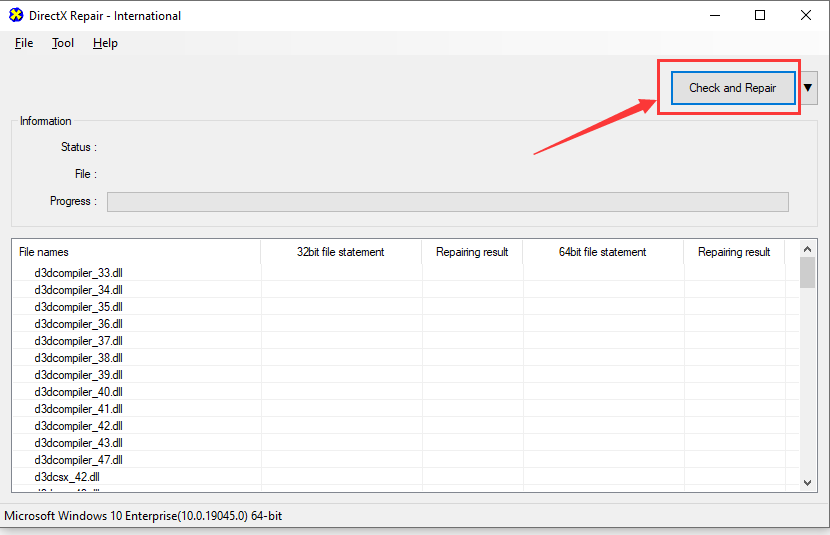Open the File menu
The height and width of the screenshot is (535, 830).
pyautogui.click(x=24, y=43)
